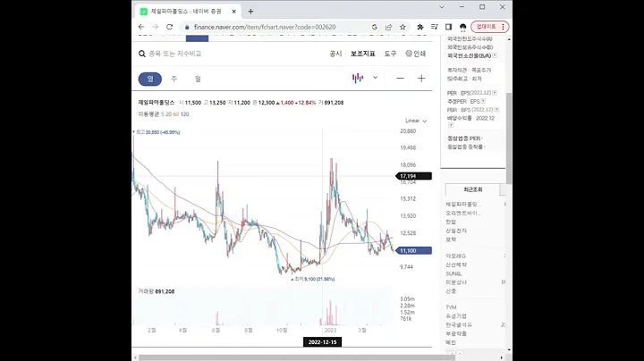Screen dimensions: 644x361
Task: Open the 보조지표 menu
Action: pyautogui.click(x=362, y=54)
